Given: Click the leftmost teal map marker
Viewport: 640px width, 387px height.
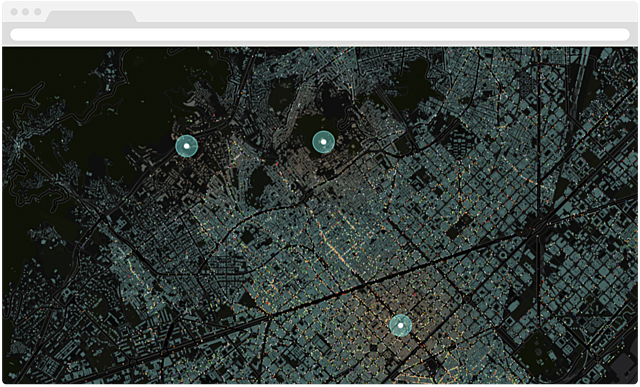Looking at the screenshot, I should point(187,146).
